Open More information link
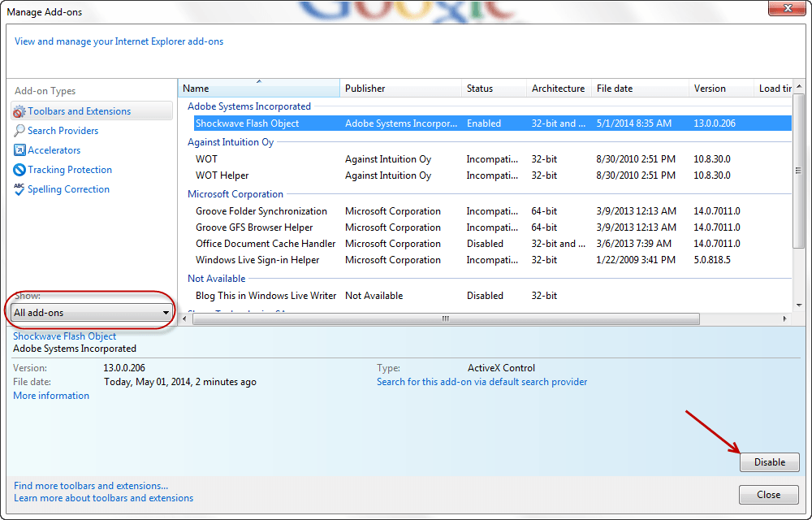Screen dimensions: 812x520 coord(50,396)
